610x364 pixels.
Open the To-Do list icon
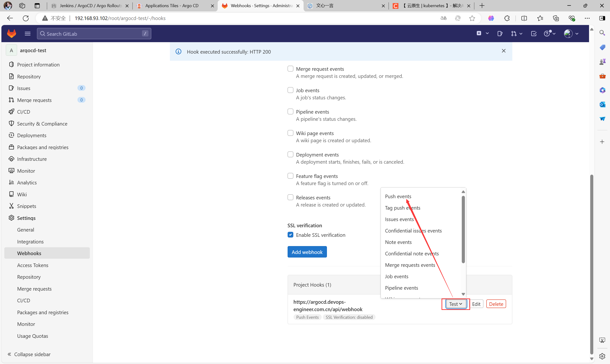(x=534, y=34)
